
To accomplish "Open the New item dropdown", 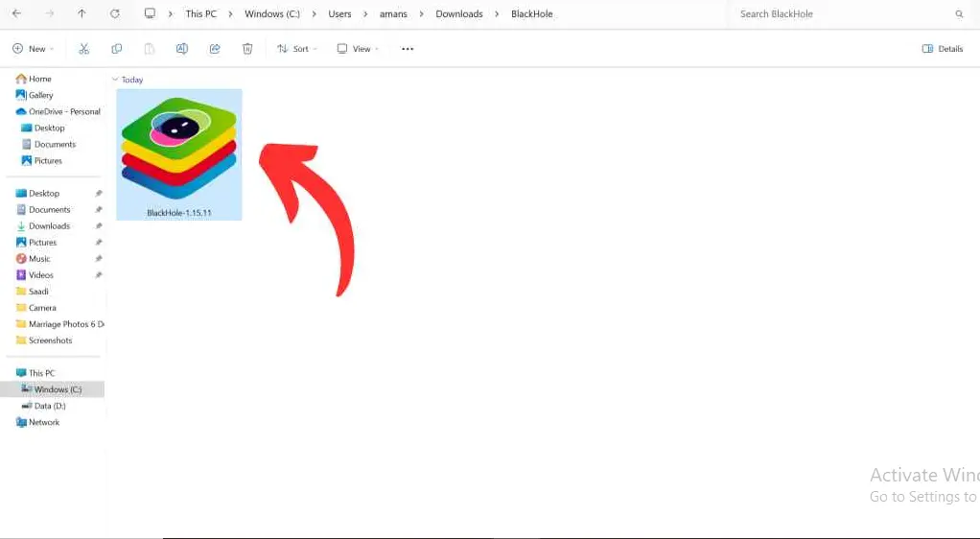I will (34, 49).
